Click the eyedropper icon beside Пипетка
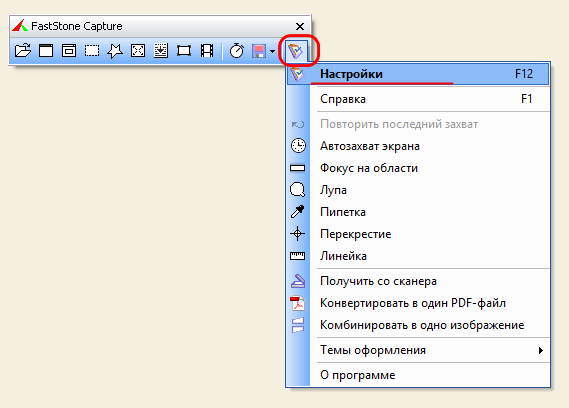 point(298,212)
